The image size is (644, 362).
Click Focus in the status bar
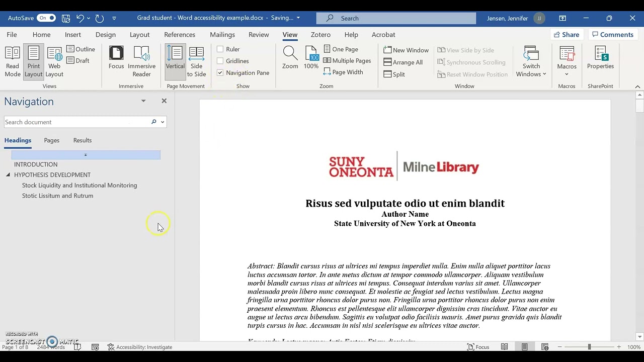tap(478, 347)
